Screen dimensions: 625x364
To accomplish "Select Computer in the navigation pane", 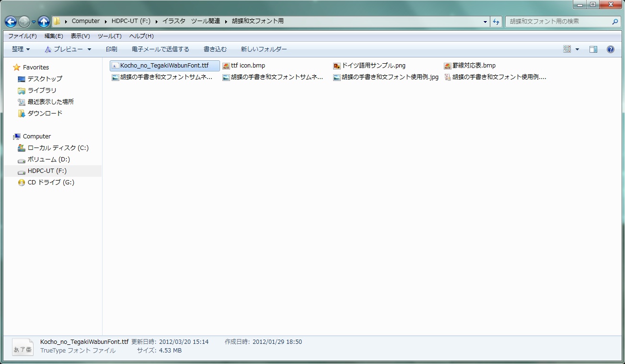I will (x=37, y=136).
